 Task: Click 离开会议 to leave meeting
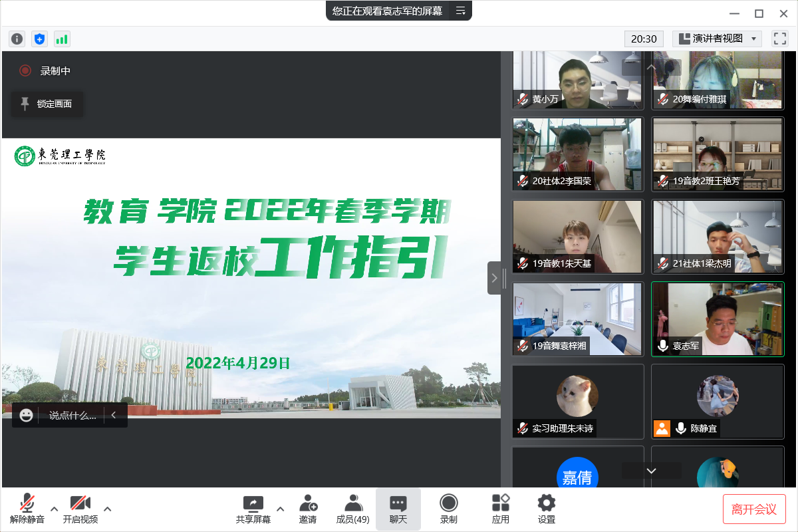[x=753, y=509]
